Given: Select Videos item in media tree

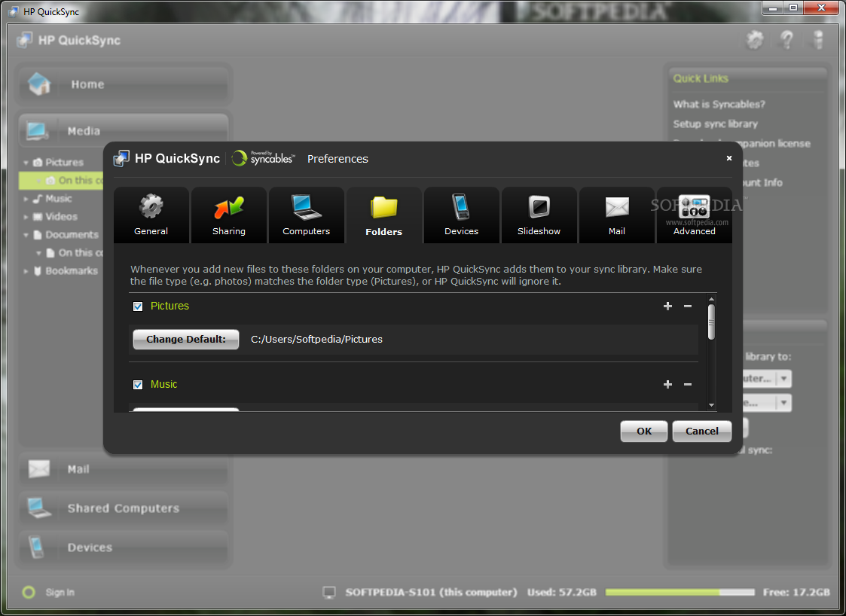Looking at the screenshot, I should pos(62,217).
